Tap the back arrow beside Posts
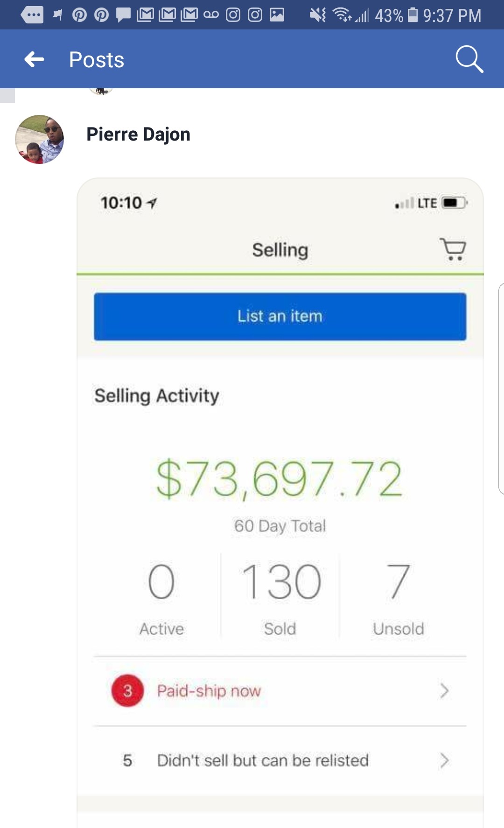The width and height of the screenshot is (504, 828). (34, 59)
